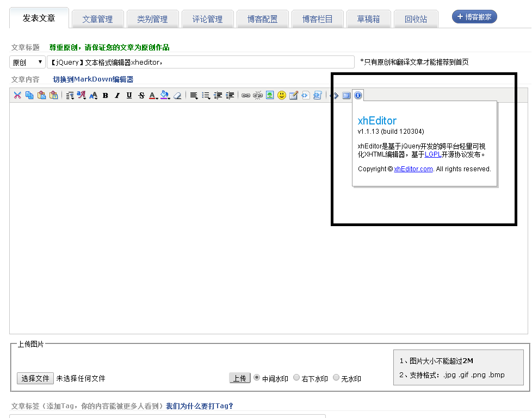Open the 类别管理 tab
This screenshot has height=418, width=532.
click(x=152, y=19)
